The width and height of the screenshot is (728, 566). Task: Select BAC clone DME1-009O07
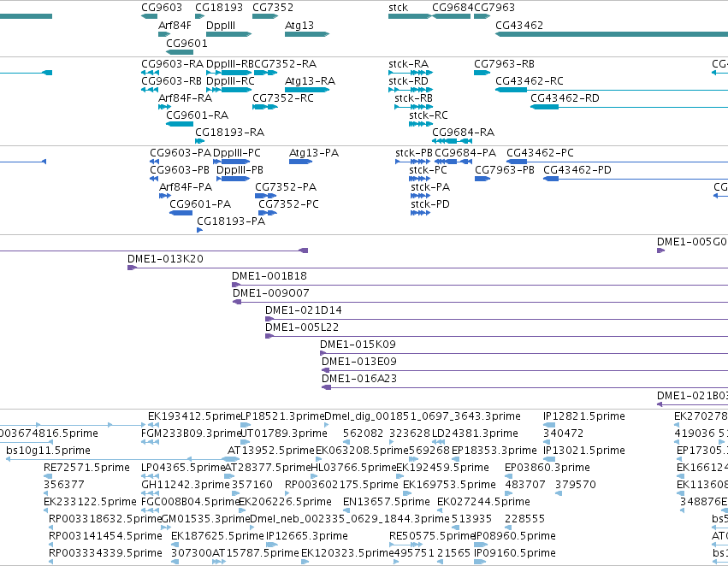click(480, 302)
